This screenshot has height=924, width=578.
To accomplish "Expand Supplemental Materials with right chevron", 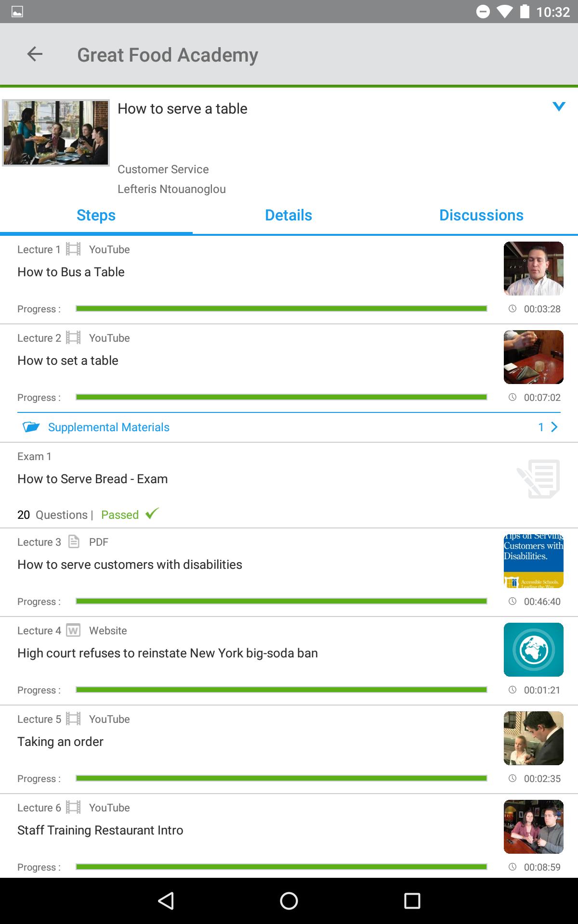I will 554,427.
